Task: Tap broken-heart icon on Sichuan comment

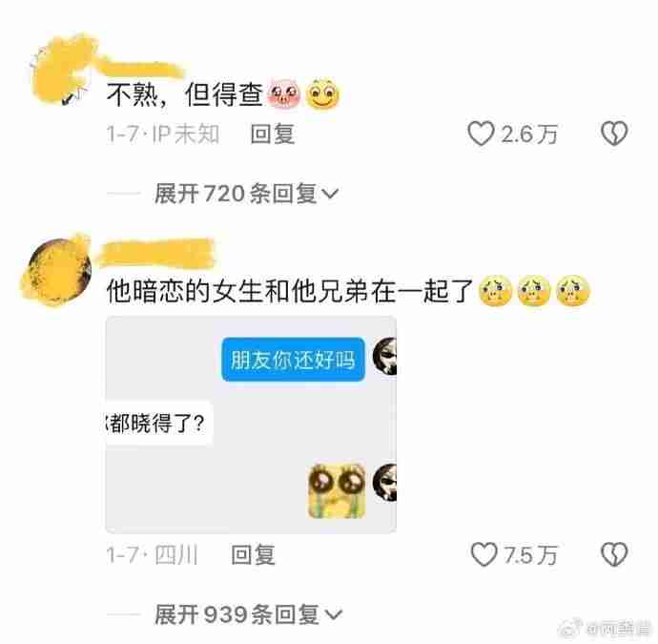Action: [614, 554]
